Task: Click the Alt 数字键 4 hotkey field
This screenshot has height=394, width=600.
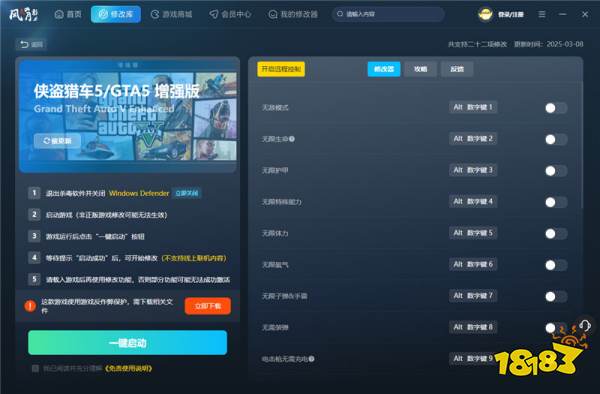Action: (x=473, y=201)
